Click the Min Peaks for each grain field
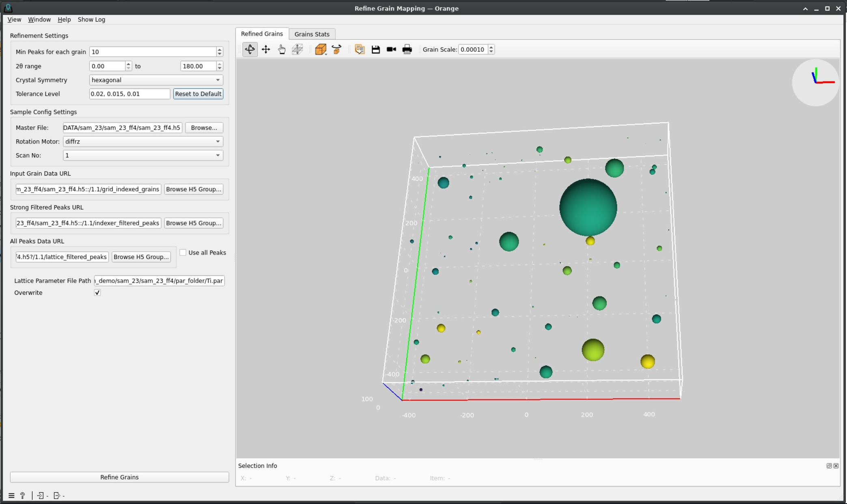This screenshot has height=504, width=847. pos(153,52)
